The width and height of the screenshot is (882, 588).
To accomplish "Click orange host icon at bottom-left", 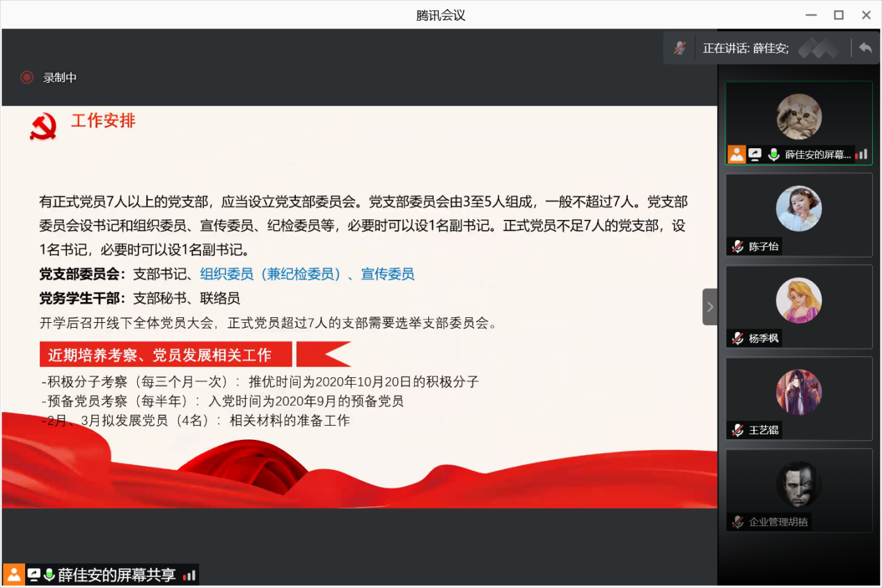I will click(13, 575).
